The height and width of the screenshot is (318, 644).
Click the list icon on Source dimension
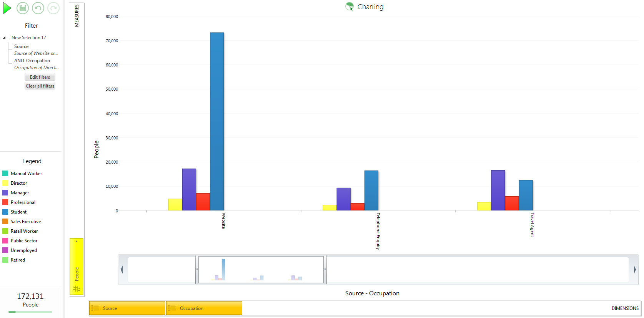[95, 308]
